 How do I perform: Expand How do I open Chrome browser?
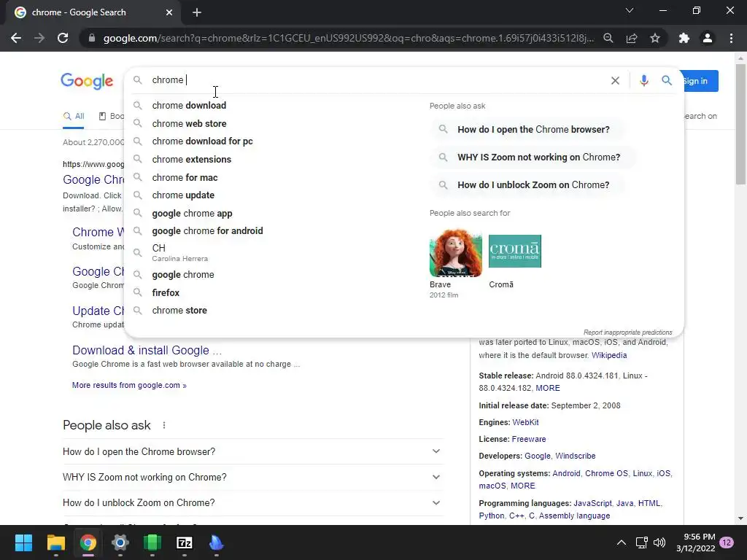pos(252,451)
